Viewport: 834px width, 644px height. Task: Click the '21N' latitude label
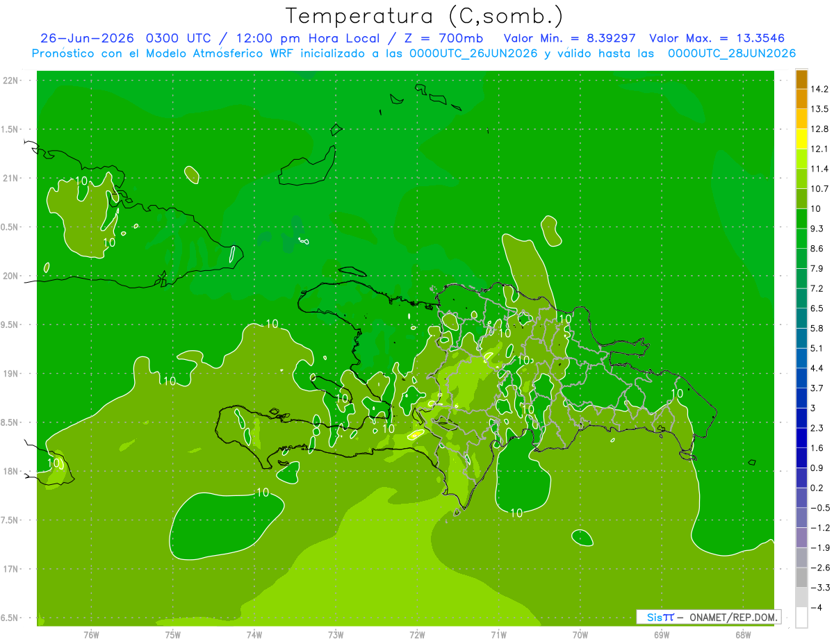10,178
